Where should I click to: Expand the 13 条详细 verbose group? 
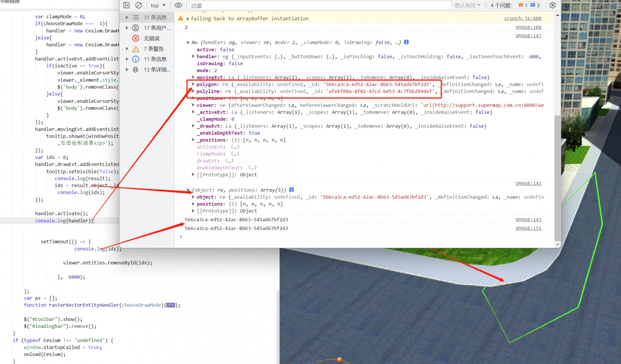coord(127,70)
